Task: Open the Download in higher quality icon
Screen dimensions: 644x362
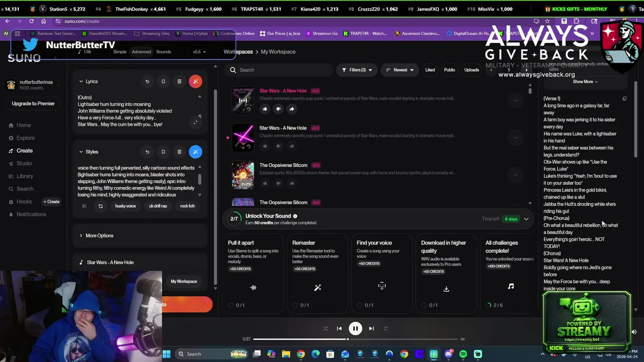Action: (x=446, y=289)
